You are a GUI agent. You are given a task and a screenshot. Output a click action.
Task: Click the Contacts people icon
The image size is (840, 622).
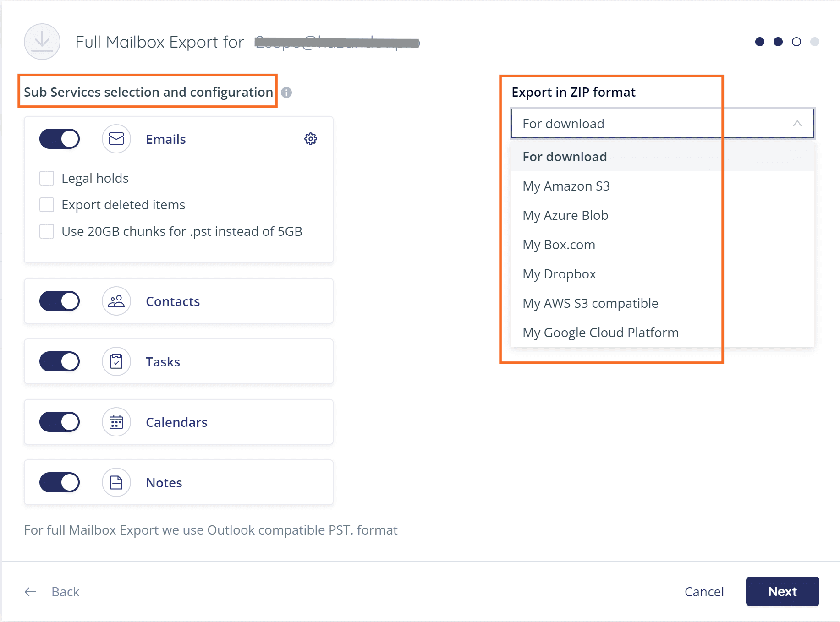tap(116, 301)
